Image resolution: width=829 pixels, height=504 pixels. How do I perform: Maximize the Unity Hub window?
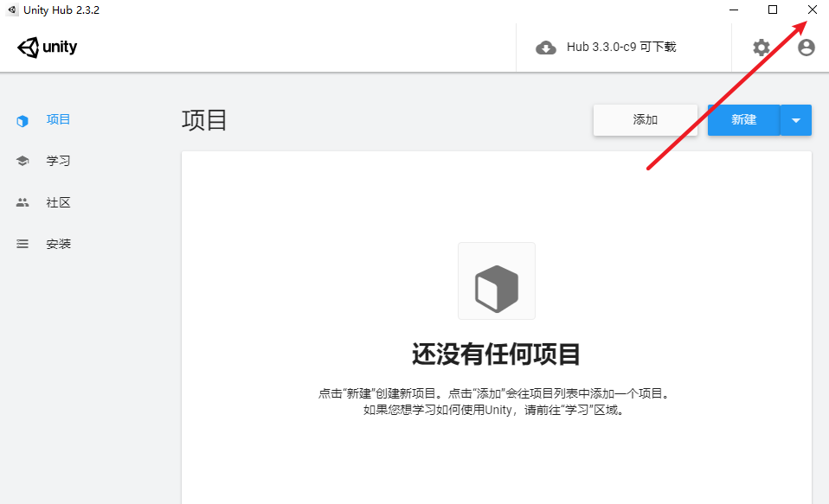(773, 10)
